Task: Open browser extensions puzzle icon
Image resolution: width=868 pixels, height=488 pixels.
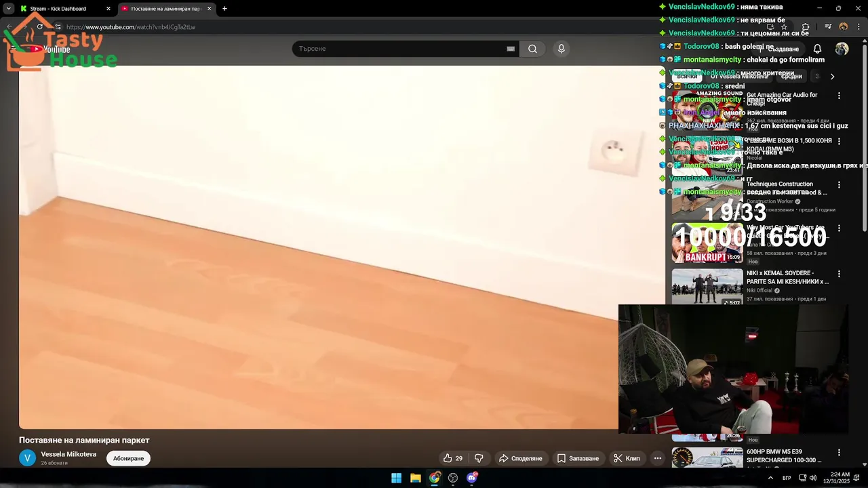Action: pos(805,27)
